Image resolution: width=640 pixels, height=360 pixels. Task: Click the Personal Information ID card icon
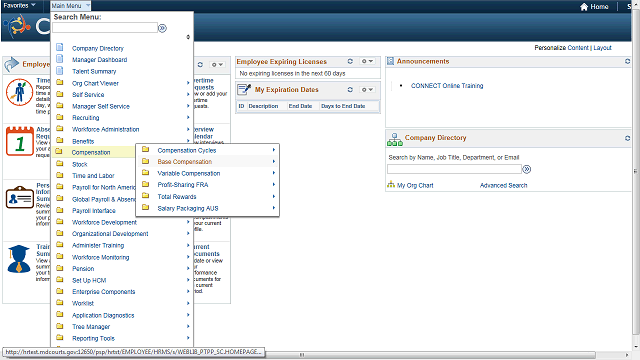pyautogui.click(x=20, y=198)
